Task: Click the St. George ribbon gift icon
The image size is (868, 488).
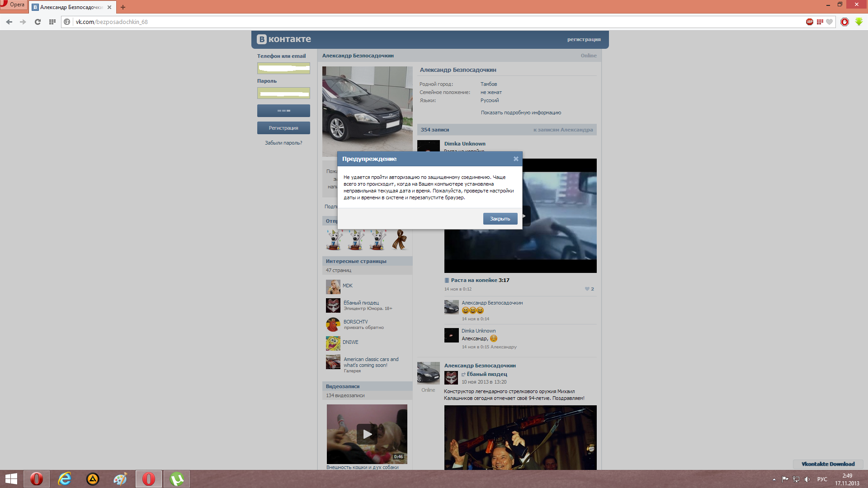Action: 399,240
